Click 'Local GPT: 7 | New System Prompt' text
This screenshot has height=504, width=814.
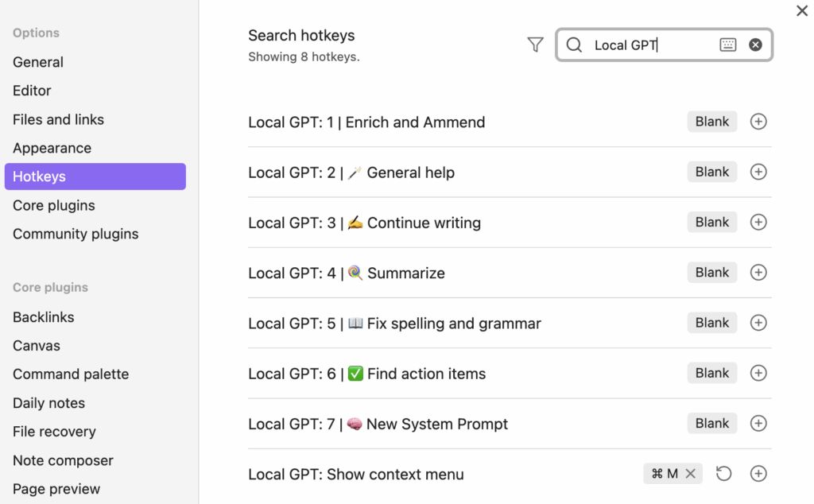coord(378,425)
